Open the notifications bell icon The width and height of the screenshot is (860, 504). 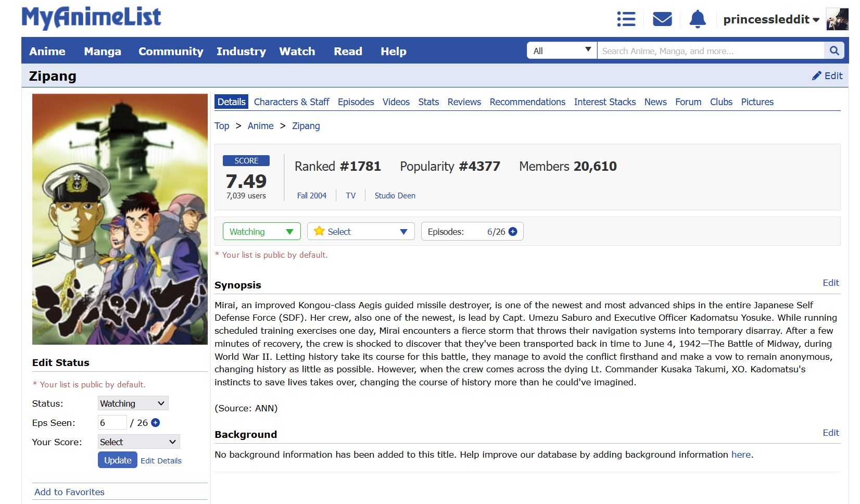[x=697, y=19]
